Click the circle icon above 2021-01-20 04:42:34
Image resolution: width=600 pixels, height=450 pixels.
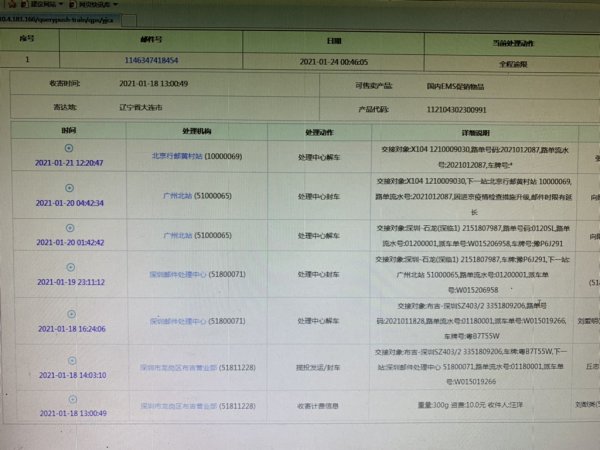click(69, 188)
